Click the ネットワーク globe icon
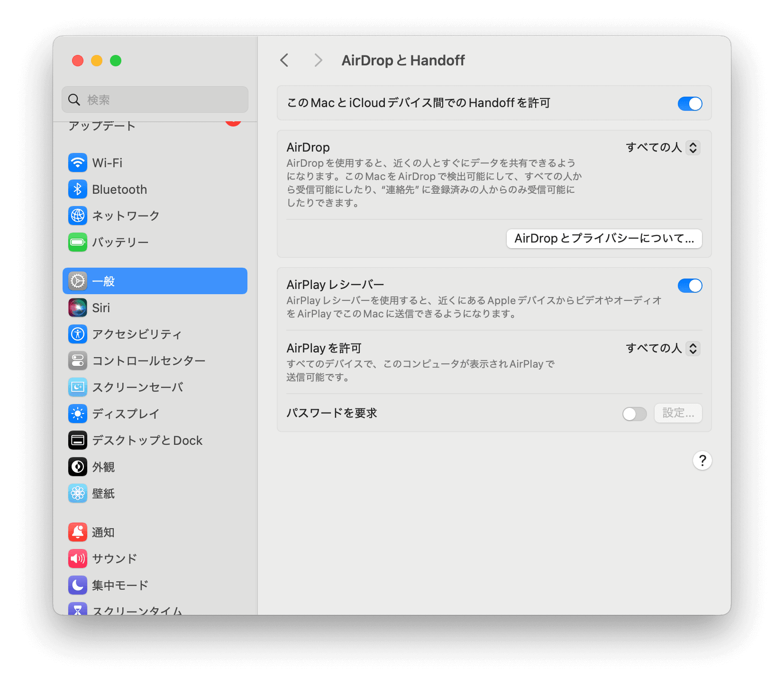This screenshot has height=685, width=784. [x=78, y=216]
